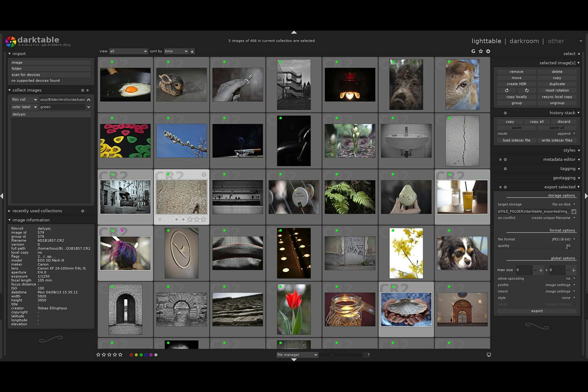This screenshot has width=588, height=392.
Task: Set the purple color label at the bottom
Action: 151,355
